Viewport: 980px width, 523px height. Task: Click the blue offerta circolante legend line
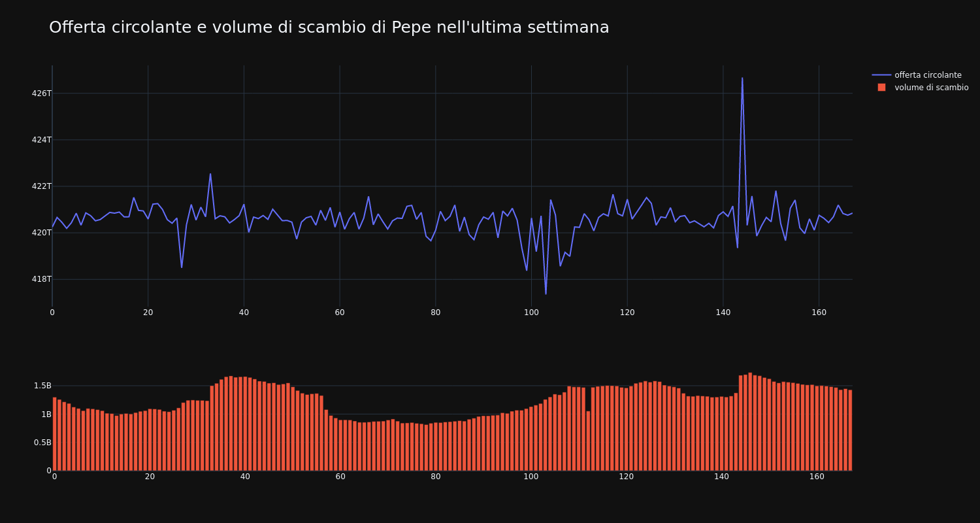(x=881, y=75)
